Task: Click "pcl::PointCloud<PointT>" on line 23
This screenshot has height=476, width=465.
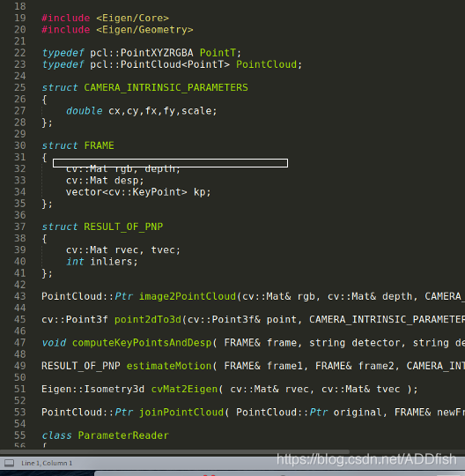Action: coord(160,64)
